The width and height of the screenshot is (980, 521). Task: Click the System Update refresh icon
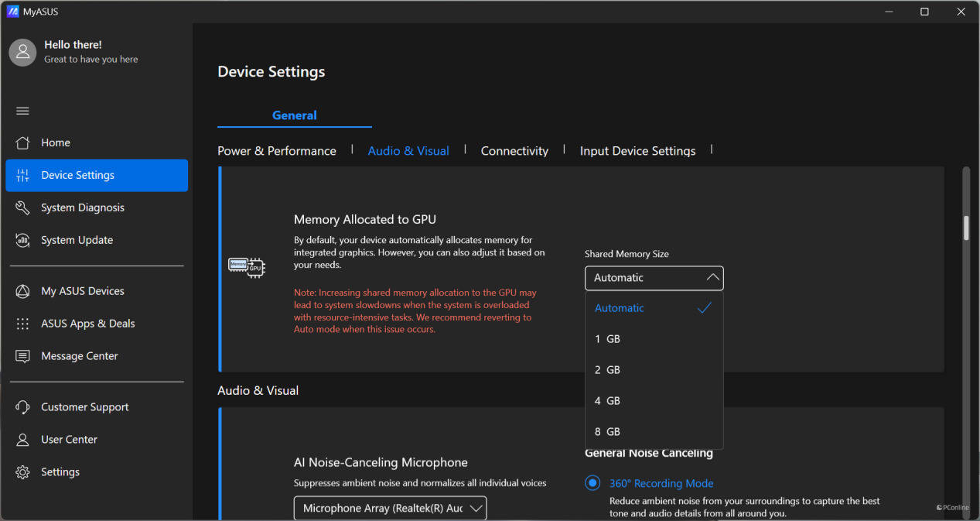pos(22,240)
